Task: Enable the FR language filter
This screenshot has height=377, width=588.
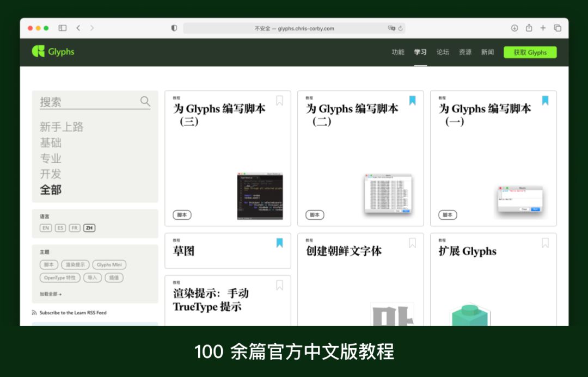Action: pos(75,228)
